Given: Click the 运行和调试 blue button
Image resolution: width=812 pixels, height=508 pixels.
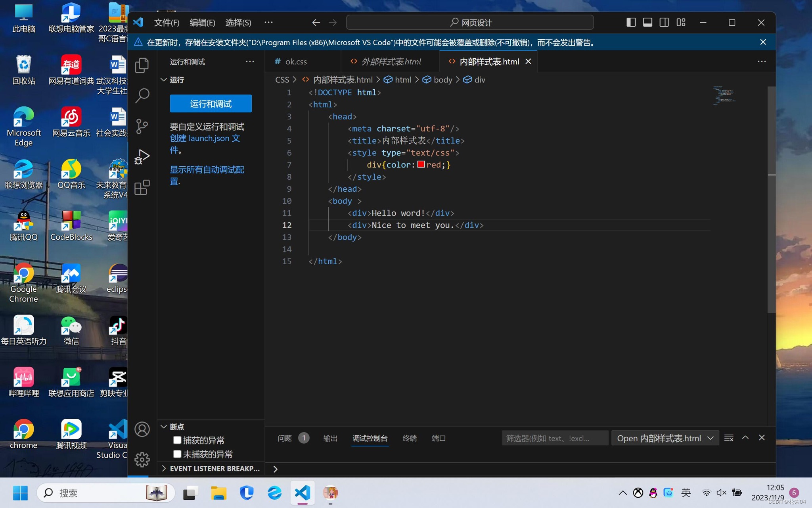Looking at the screenshot, I should click(211, 104).
